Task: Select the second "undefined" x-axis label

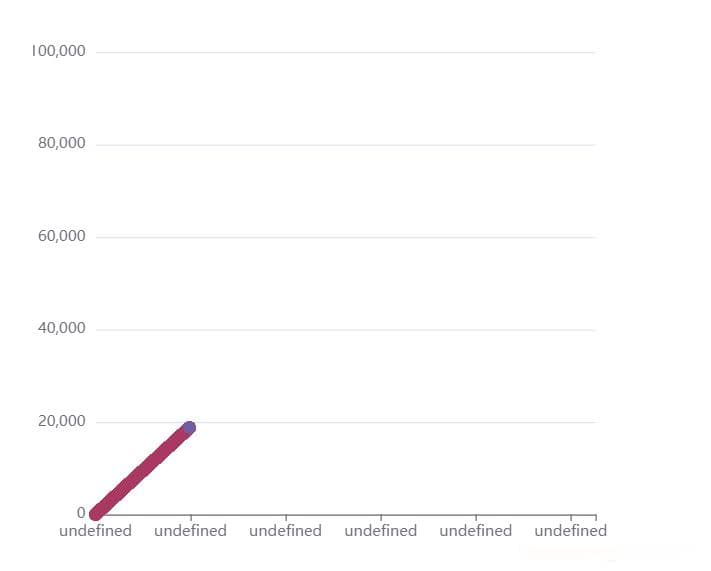Action: coord(190,531)
